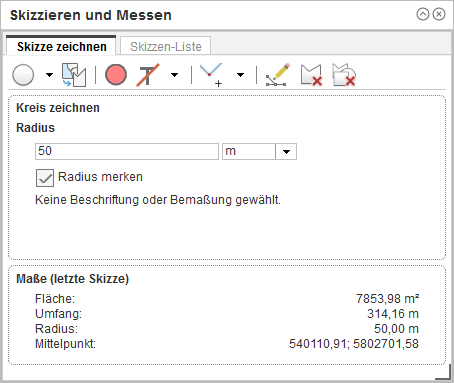454x383 pixels.
Task: Activate the edit sketch pencil icon
Action: (x=278, y=75)
